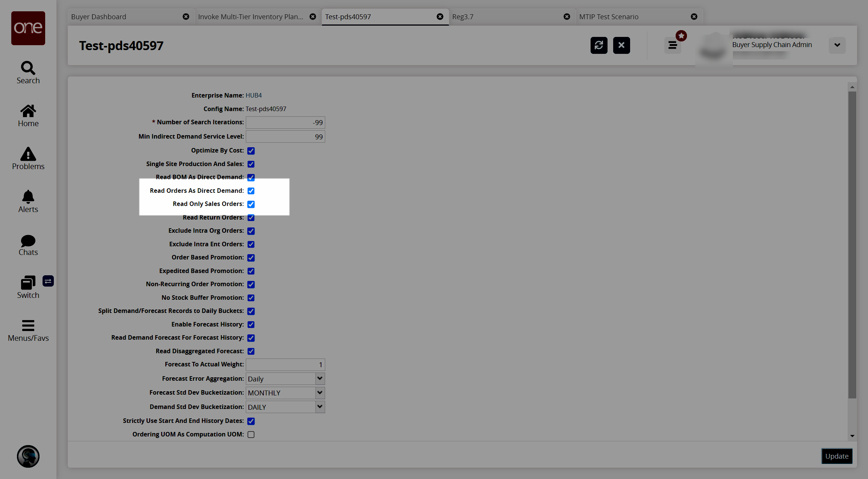Expand the user role chevron menu

point(837,45)
